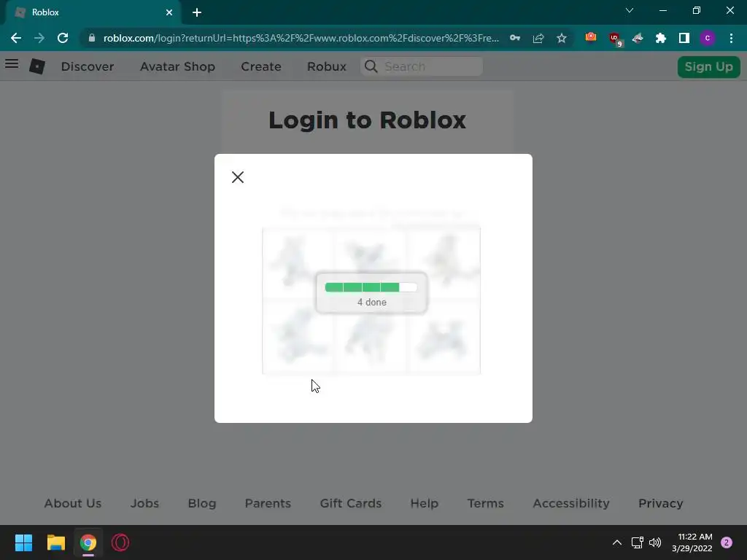
Task: Click the Roblox search field
Action: click(422, 66)
